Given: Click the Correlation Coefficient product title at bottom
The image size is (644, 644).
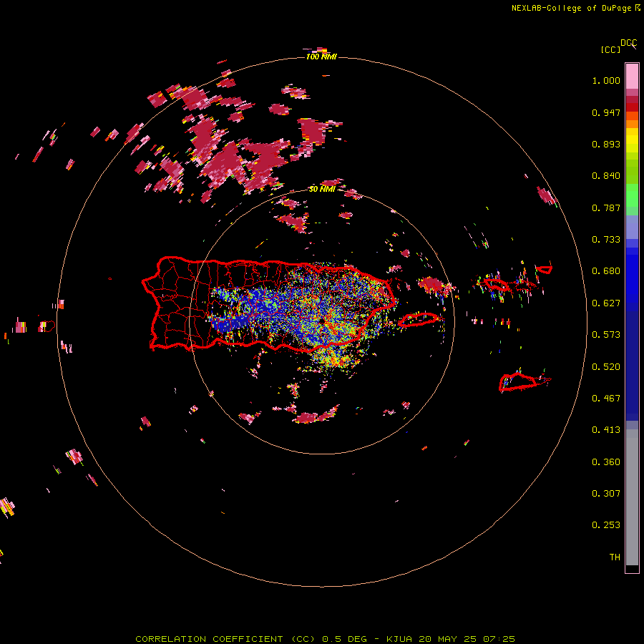Looking at the screenshot, I should [325, 639].
